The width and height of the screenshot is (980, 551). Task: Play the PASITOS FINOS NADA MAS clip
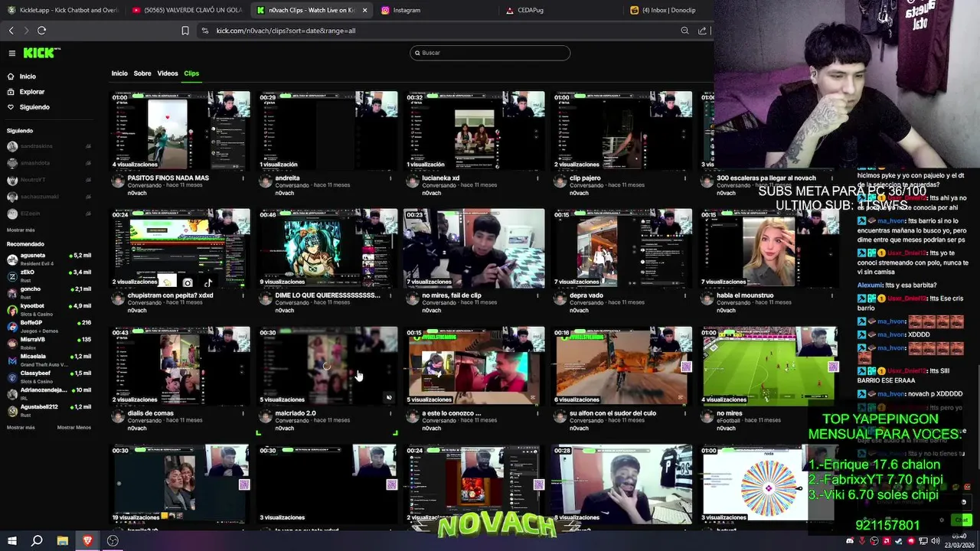point(180,131)
